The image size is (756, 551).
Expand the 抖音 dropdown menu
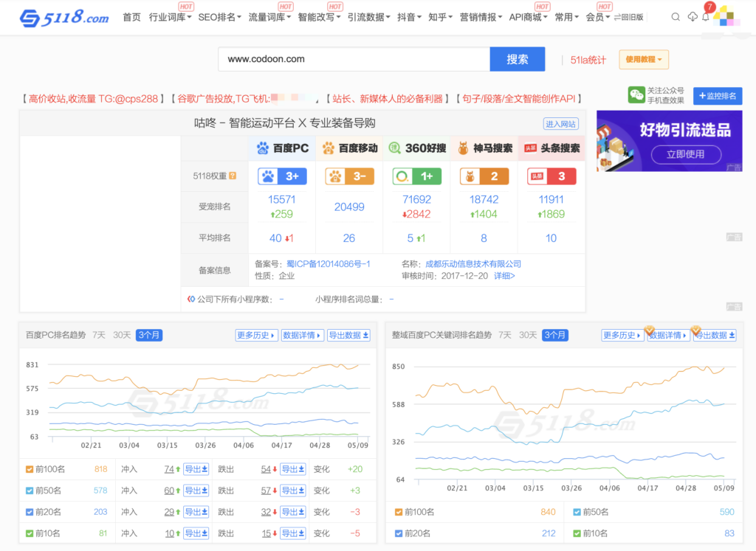click(x=409, y=18)
